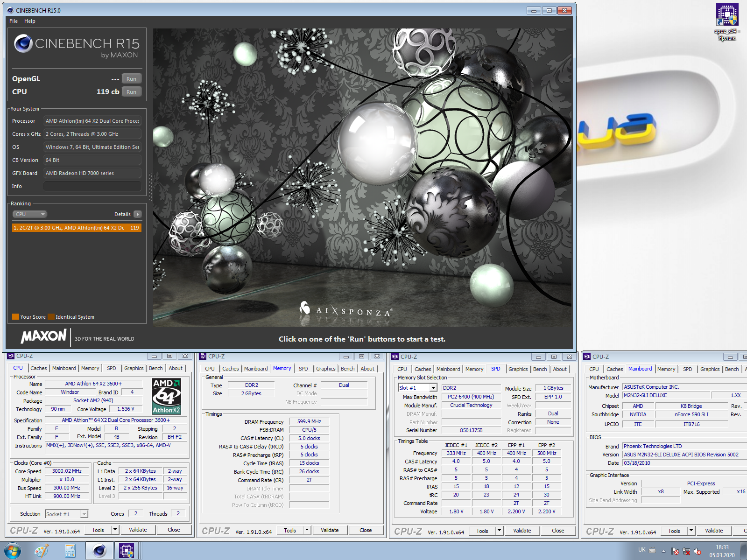Select SPD tab in CPU-Z Memory window

click(303, 369)
